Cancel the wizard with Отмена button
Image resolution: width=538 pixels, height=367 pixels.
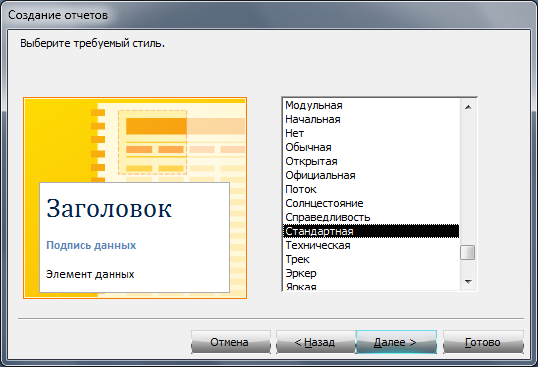(231, 342)
